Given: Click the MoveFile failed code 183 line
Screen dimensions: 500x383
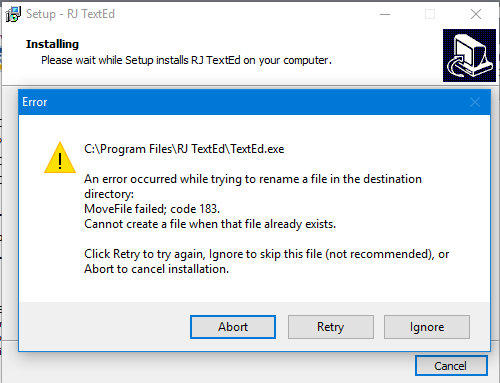Looking at the screenshot, I should tap(152, 209).
